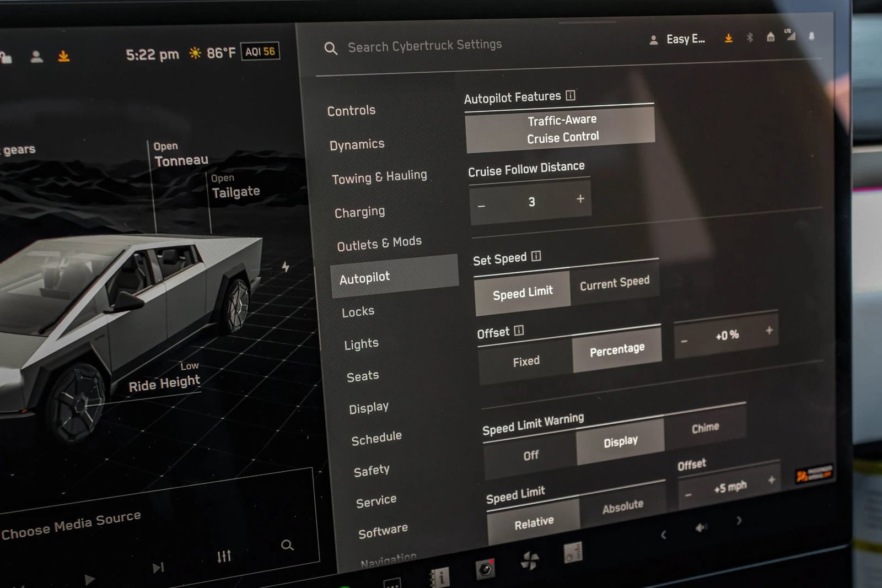Viewport: 882px width, 588px height.
Task: Open the Lights settings section
Action: click(361, 344)
